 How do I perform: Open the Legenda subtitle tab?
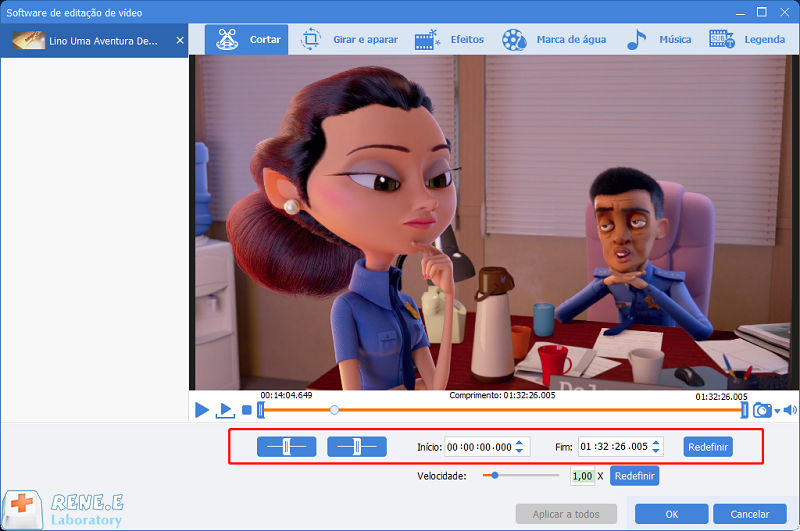pyautogui.click(x=747, y=39)
